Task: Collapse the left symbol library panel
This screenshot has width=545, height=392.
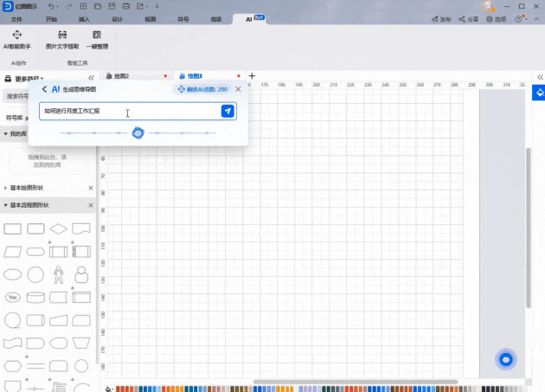Action: tap(91, 78)
